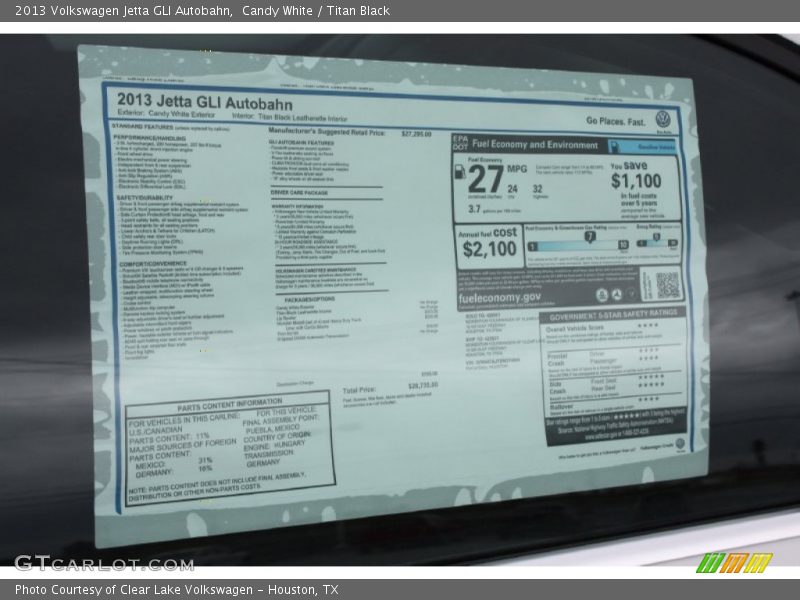Click 'GOVERNMENT 5-STAR SAFETY RATINGS' header
This screenshot has height=600, width=800.
(613, 315)
